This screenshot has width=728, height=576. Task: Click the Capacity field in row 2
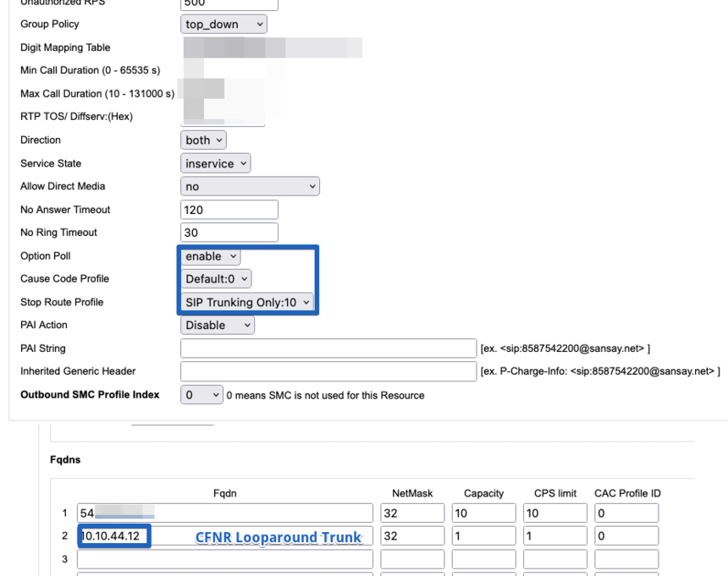tap(483, 536)
